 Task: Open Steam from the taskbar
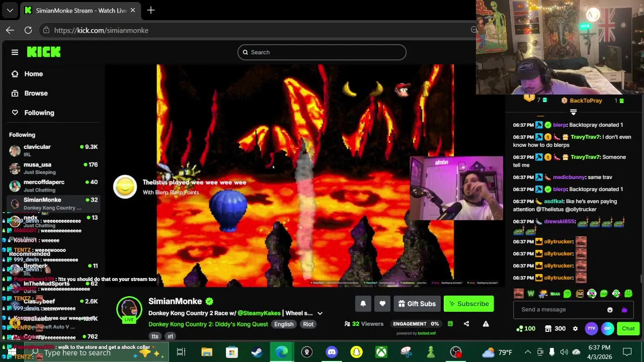257,352
